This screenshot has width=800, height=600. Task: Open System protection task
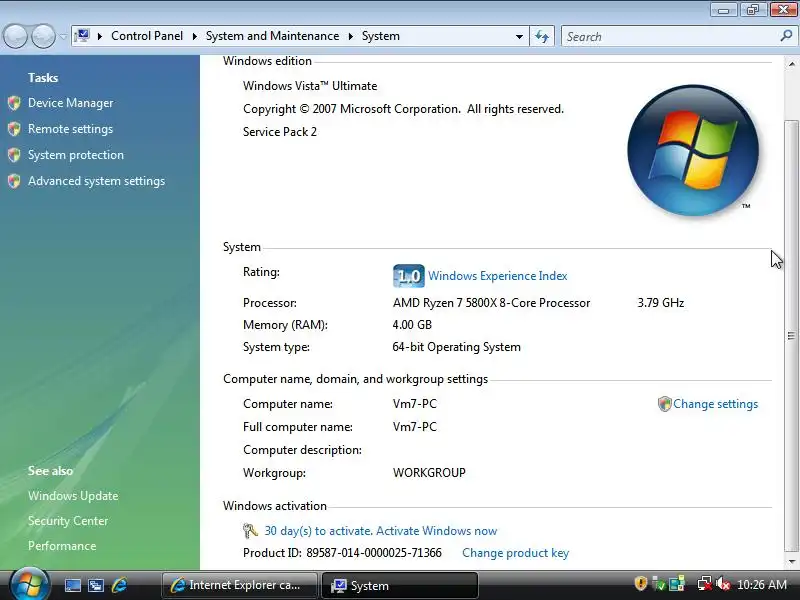pos(76,155)
